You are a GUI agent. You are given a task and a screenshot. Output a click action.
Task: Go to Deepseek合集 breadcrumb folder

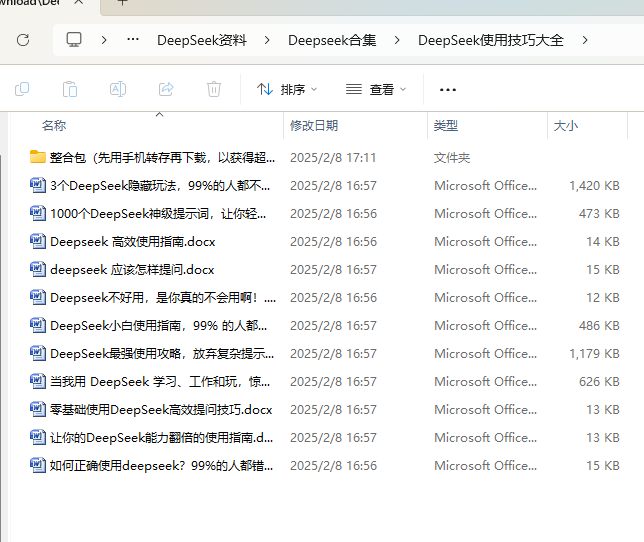(332, 40)
